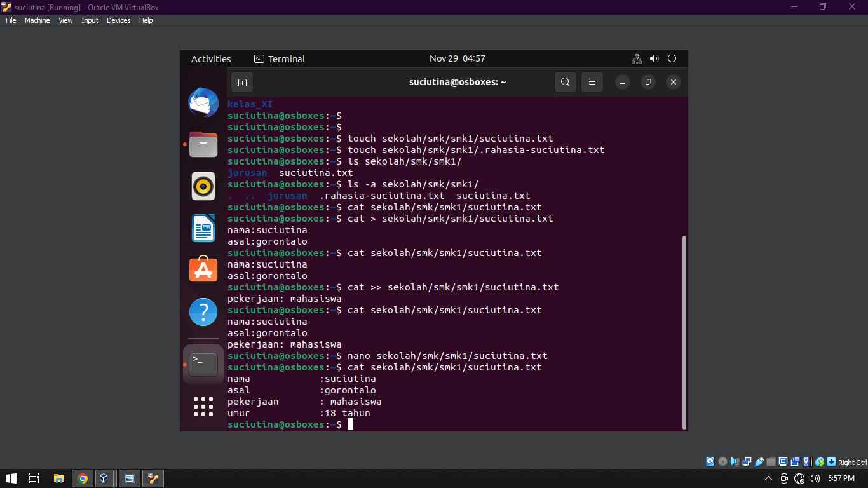Open the VirtualBox Machine menu
Screen dimensions: 868x488
coord(37,20)
